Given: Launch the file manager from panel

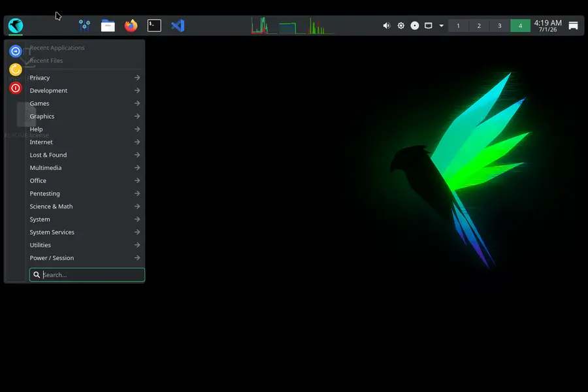Looking at the screenshot, I should 108,25.
